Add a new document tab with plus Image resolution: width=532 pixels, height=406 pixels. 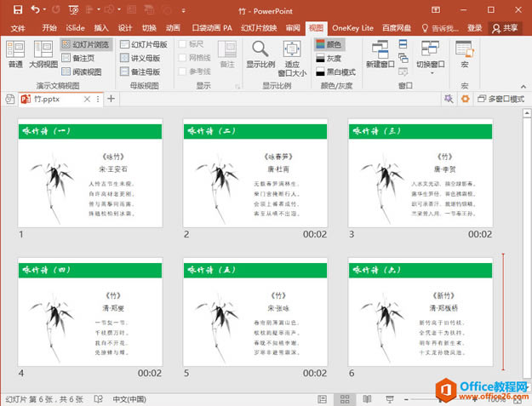coord(111,99)
